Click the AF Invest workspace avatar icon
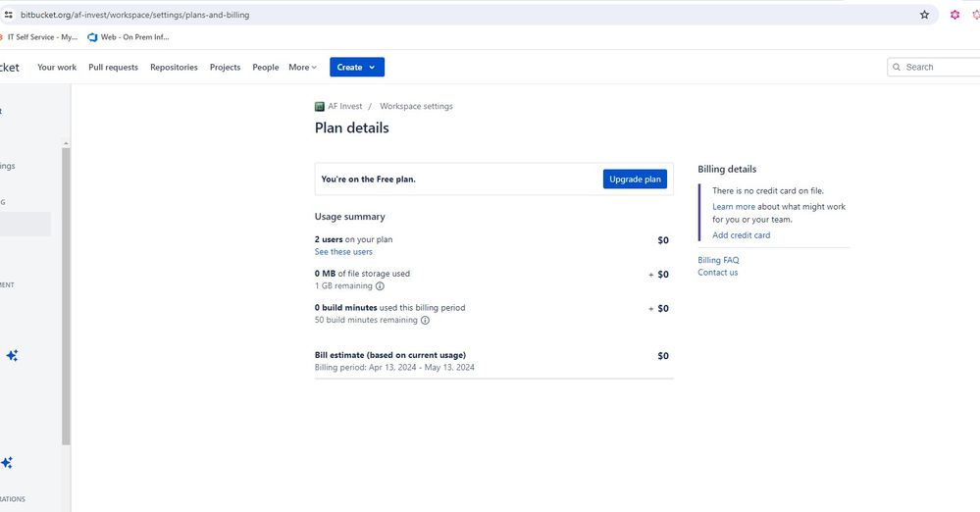 [x=320, y=106]
